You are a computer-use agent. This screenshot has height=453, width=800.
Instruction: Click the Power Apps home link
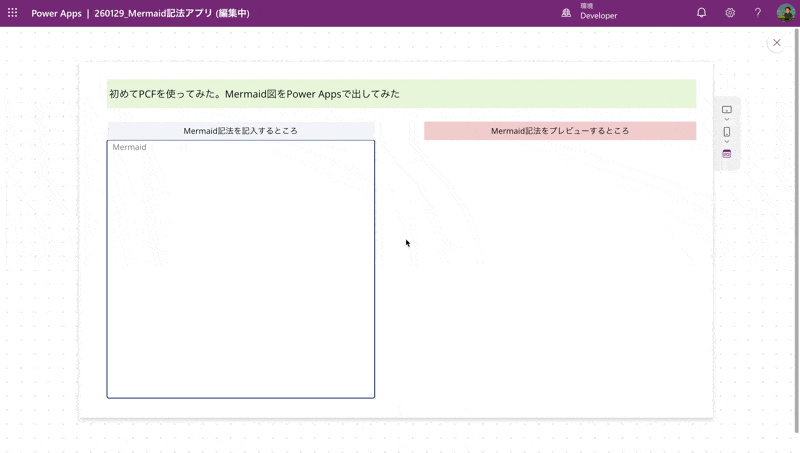click(56, 13)
